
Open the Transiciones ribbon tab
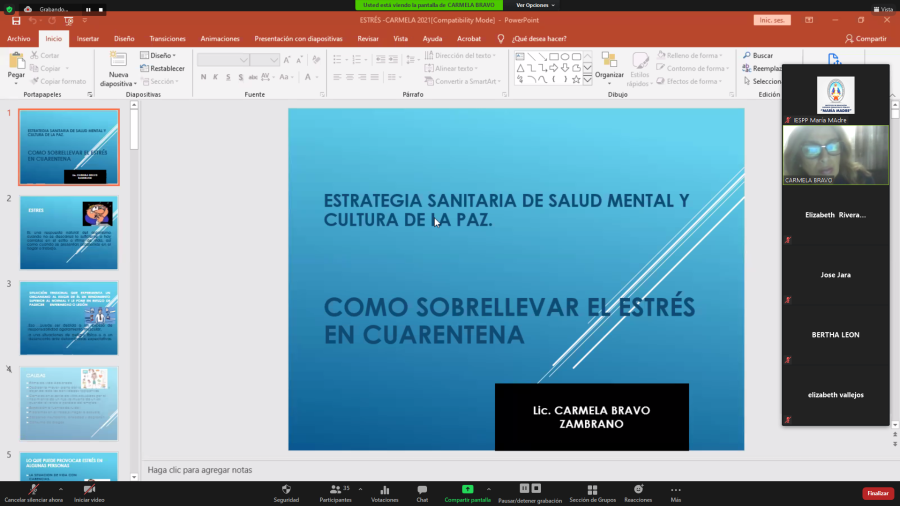pyautogui.click(x=167, y=38)
